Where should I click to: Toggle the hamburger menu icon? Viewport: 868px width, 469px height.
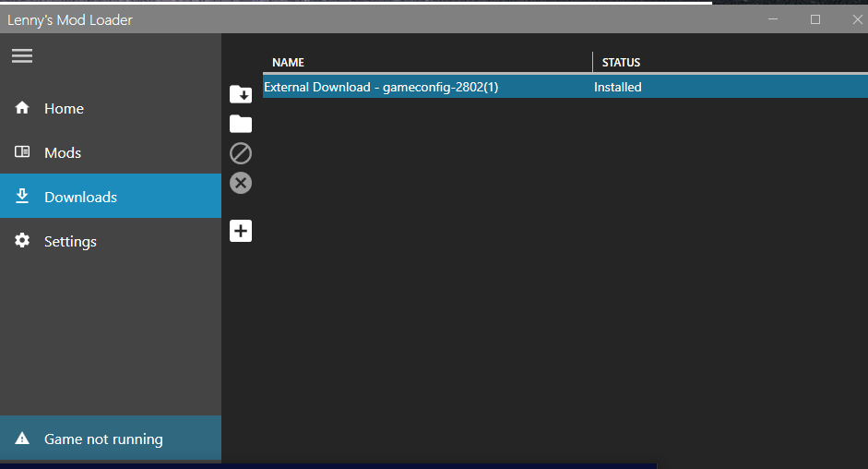[22, 56]
